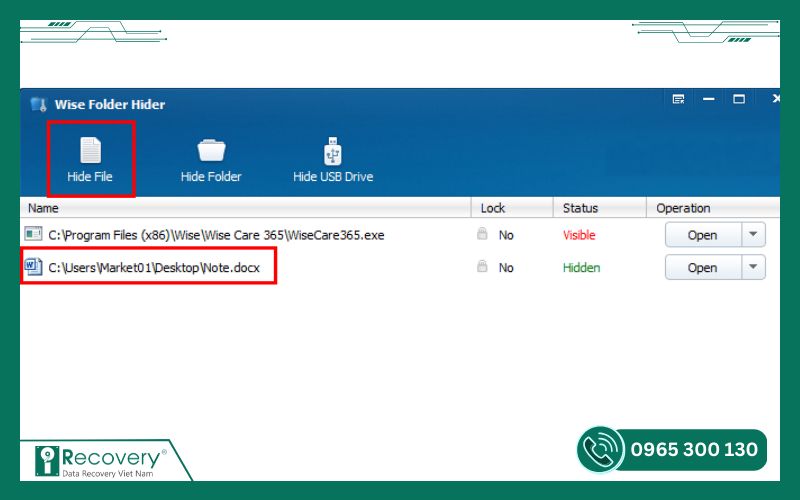
Task: Click the Wise Folder Hider app logo icon
Action: [x=38, y=104]
